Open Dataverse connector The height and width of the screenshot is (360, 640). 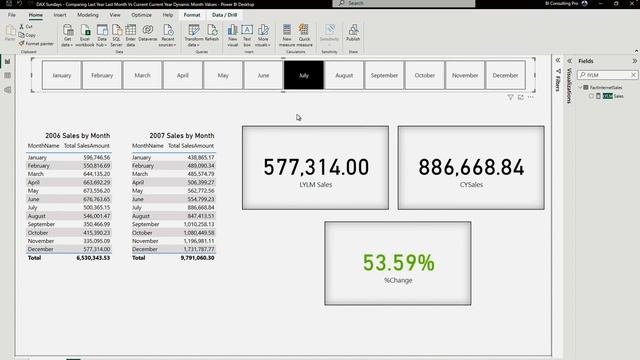(x=148, y=33)
